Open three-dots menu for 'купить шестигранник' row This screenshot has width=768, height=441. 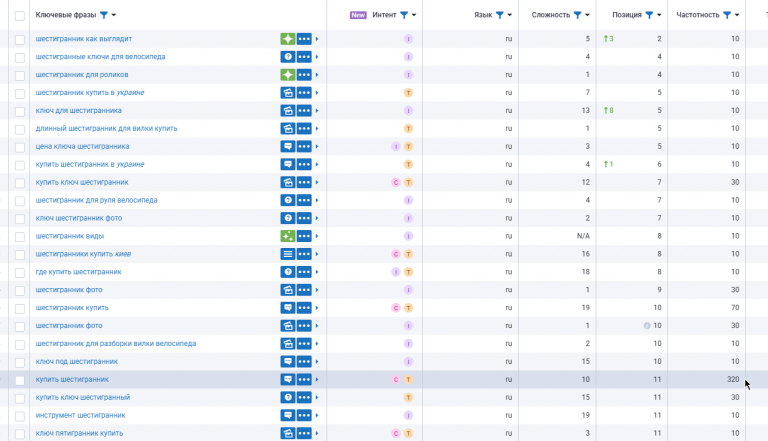pos(304,380)
